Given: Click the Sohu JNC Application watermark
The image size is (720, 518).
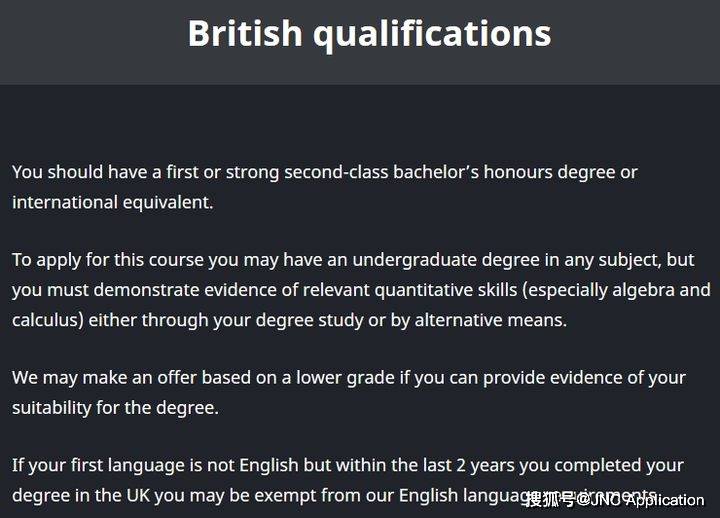Looking at the screenshot, I should click(615, 500).
